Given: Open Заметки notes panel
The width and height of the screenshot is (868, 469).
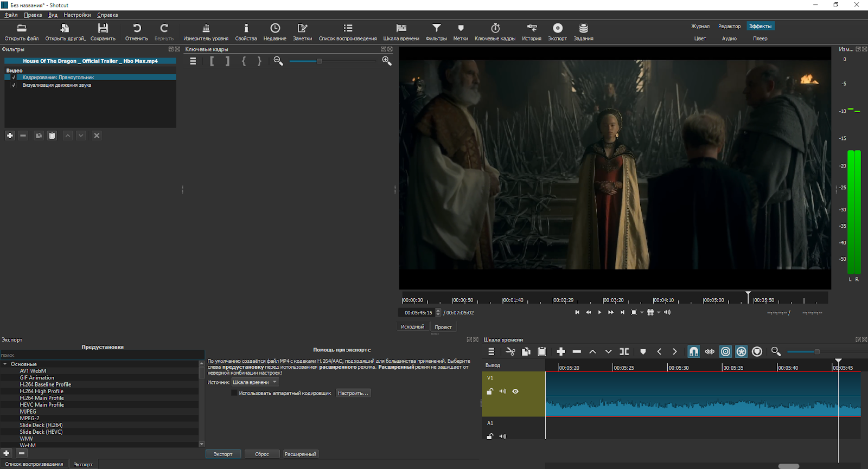Looking at the screenshot, I should (303, 32).
